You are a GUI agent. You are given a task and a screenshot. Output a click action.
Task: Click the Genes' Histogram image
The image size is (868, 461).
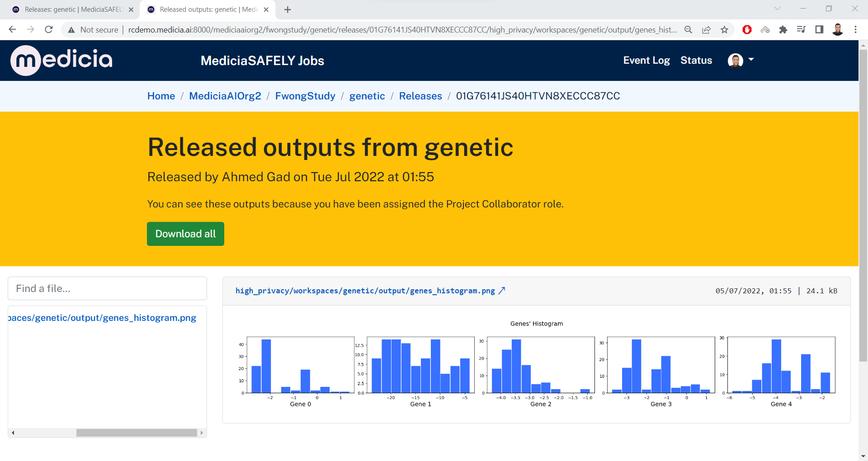coord(537,364)
